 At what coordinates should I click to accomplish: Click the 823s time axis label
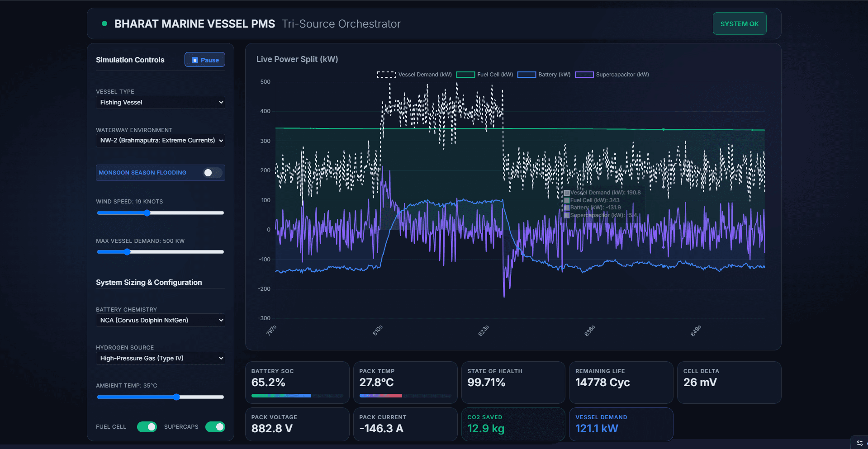(484, 331)
